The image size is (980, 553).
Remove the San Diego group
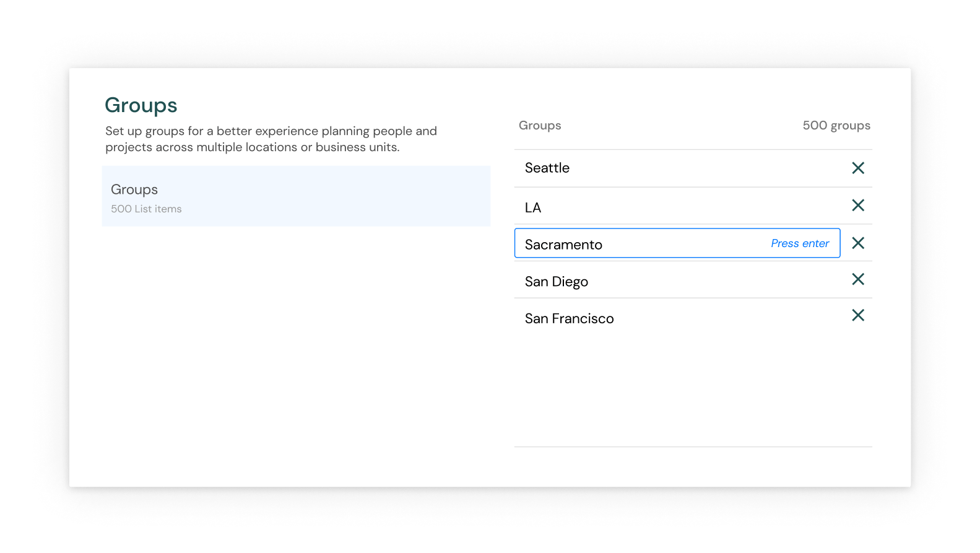click(857, 279)
